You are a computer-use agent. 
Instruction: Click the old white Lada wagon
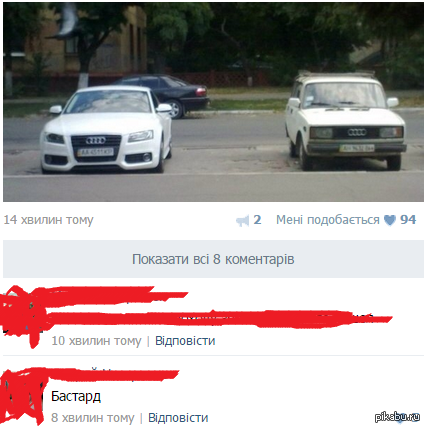[346, 121]
